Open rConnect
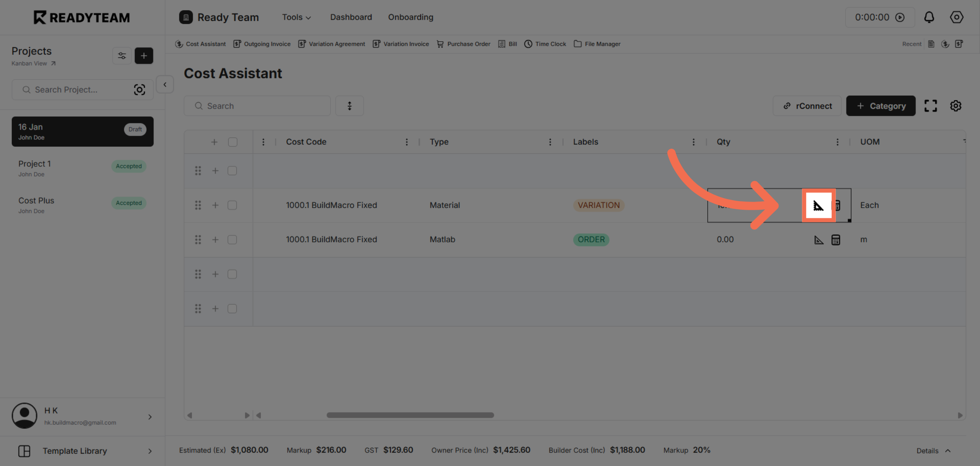The width and height of the screenshot is (980, 466). (806, 105)
